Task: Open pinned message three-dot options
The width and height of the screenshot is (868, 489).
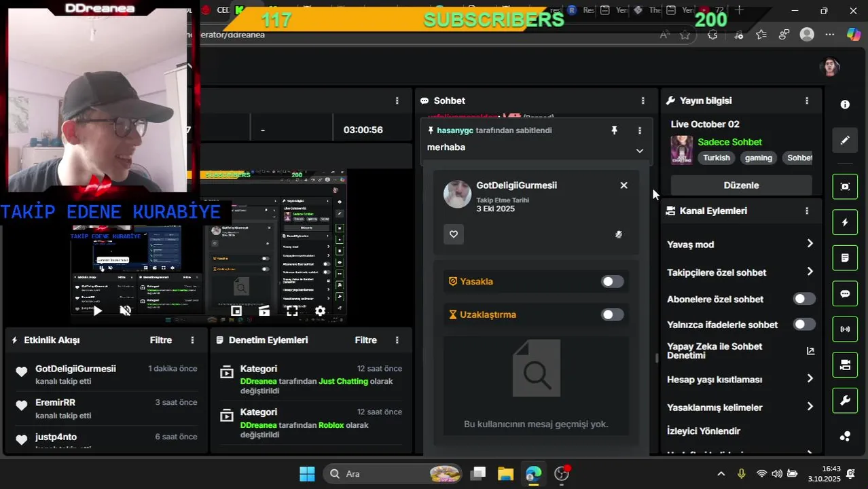Action: [639, 130]
